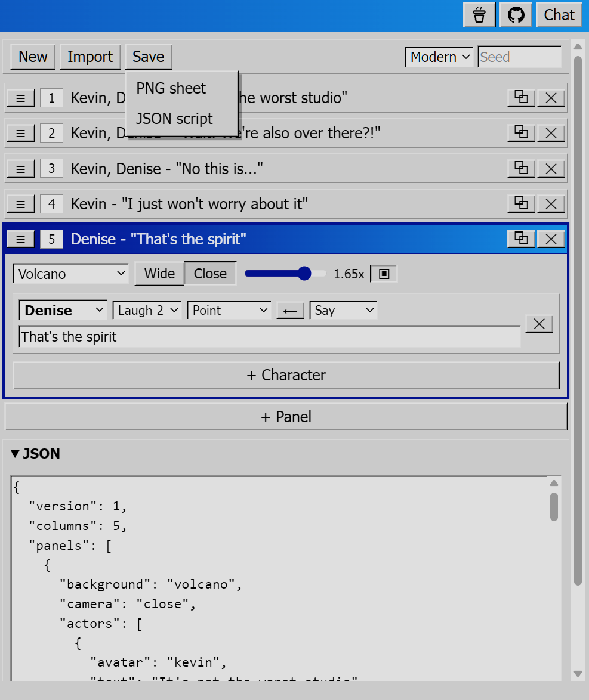This screenshot has height=700, width=589.
Task: Switch camera to Close
Action: point(210,273)
